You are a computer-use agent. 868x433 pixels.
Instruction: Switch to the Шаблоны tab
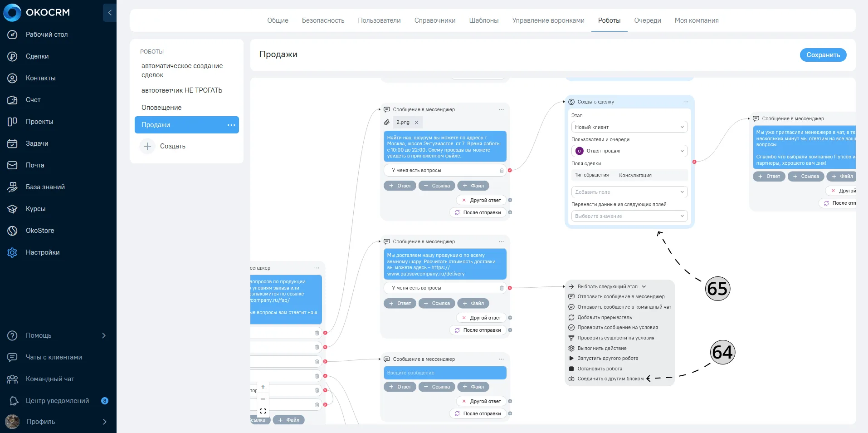click(484, 20)
